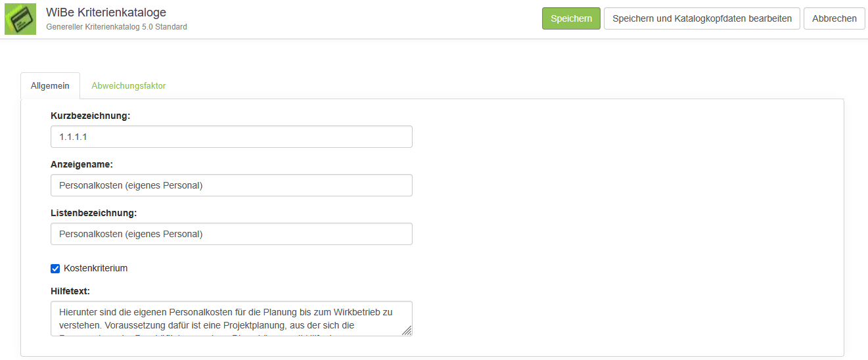Save the criterion with Speichern
868x360 pixels.
coord(571,18)
